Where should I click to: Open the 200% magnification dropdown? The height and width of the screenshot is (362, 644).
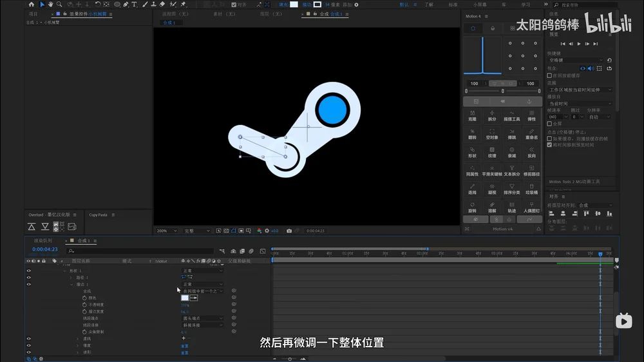point(166,231)
